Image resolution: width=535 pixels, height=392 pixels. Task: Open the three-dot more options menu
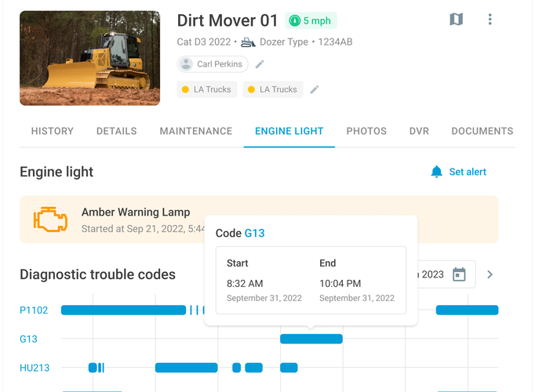click(x=490, y=20)
